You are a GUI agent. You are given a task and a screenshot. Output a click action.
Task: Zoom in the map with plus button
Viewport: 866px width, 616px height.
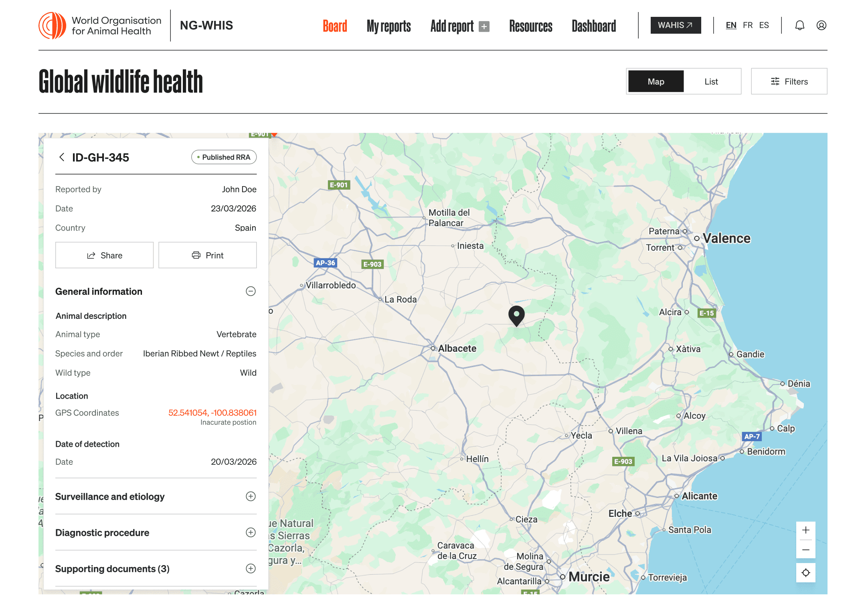click(x=805, y=530)
